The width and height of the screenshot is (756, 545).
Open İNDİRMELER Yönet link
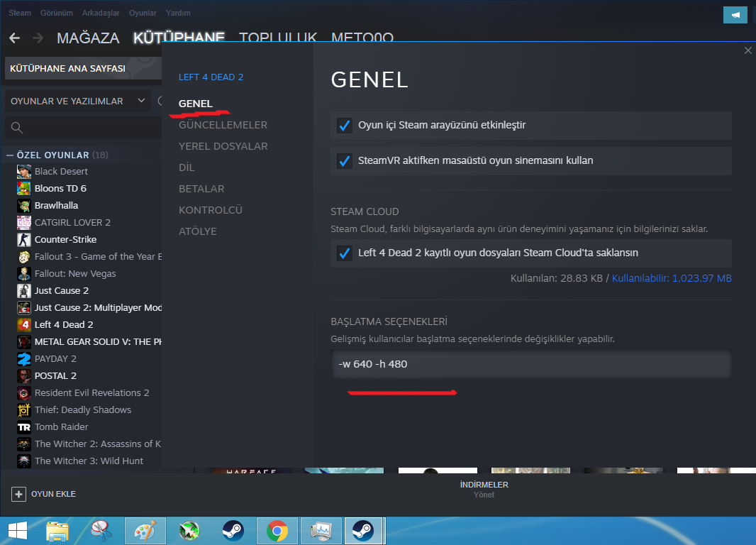point(484,495)
